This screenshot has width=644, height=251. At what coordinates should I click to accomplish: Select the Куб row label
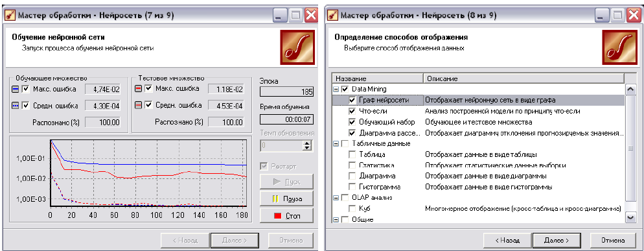click(x=364, y=208)
